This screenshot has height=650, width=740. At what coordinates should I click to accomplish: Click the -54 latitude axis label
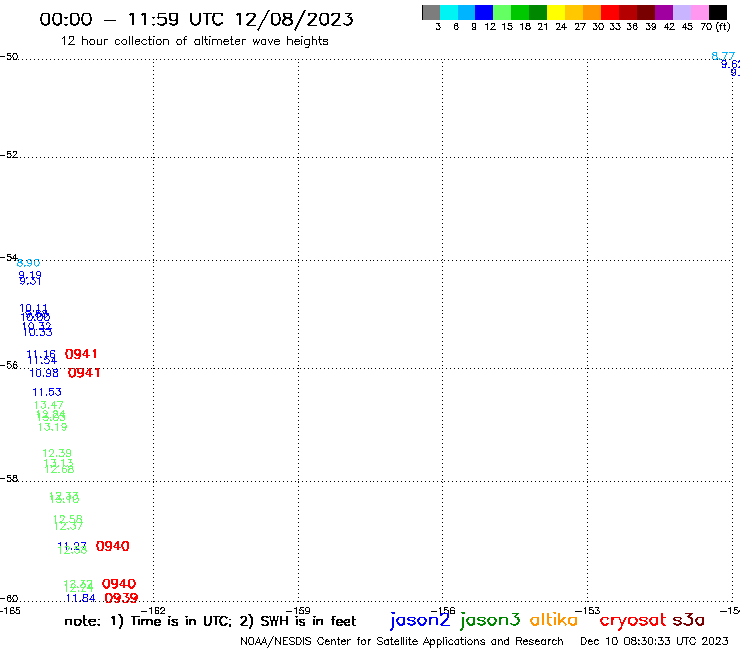click(x=9, y=258)
